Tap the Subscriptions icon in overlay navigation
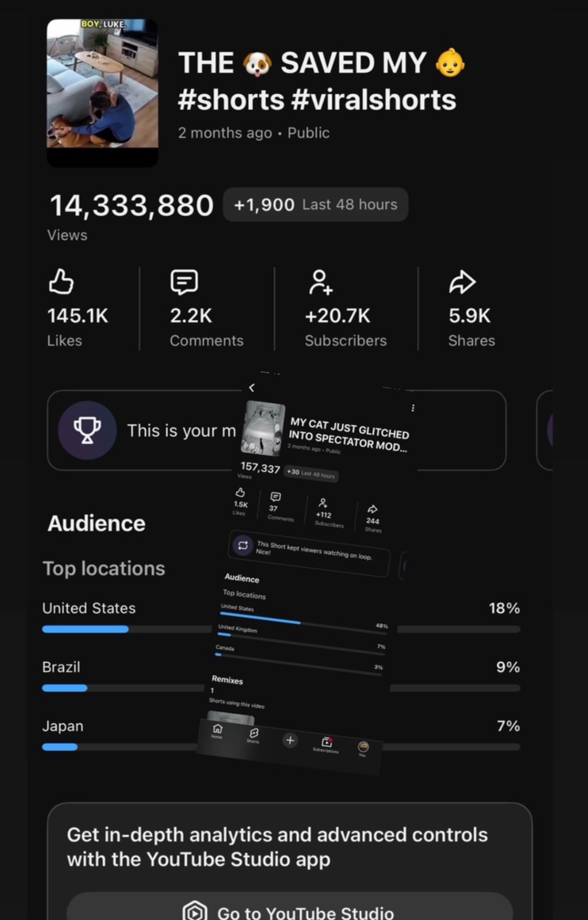Screen dimensions: 588x920 [327, 742]
